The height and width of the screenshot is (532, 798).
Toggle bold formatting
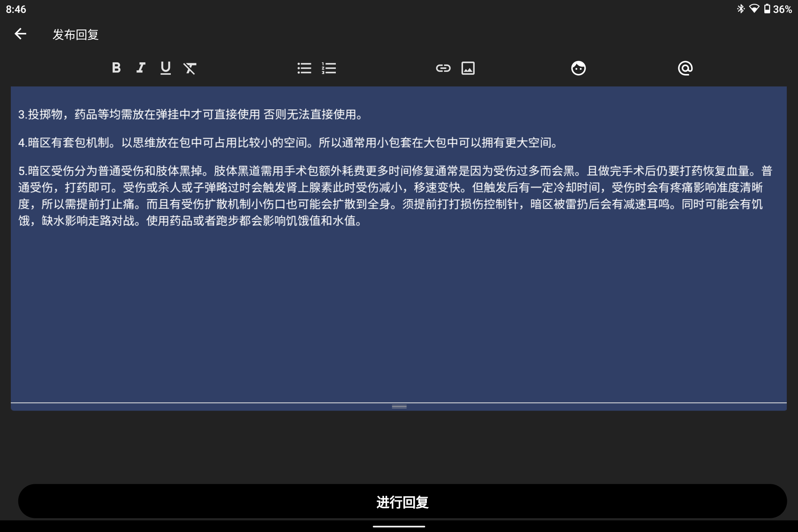(x=116, y=68)
